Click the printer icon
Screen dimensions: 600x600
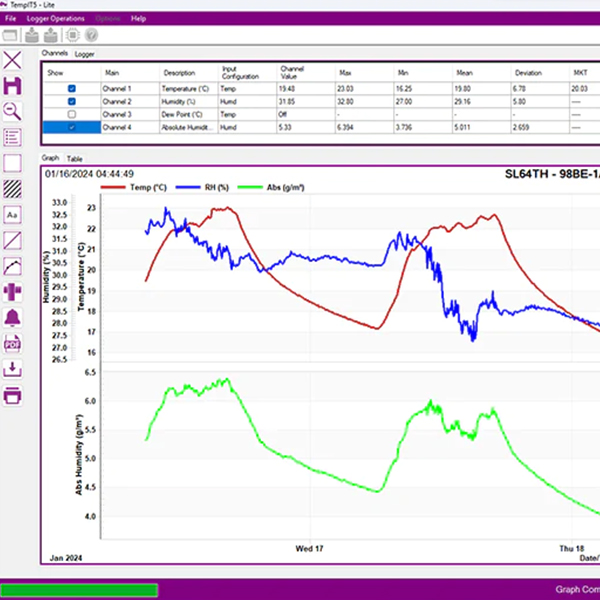(13, 396)
